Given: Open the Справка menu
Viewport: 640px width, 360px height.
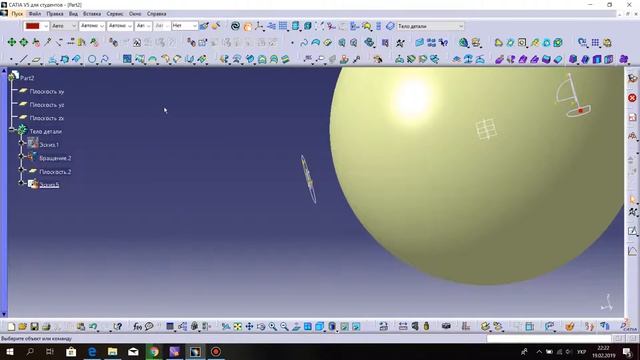Looking at the screenshot, I should [x=156, y=13].
